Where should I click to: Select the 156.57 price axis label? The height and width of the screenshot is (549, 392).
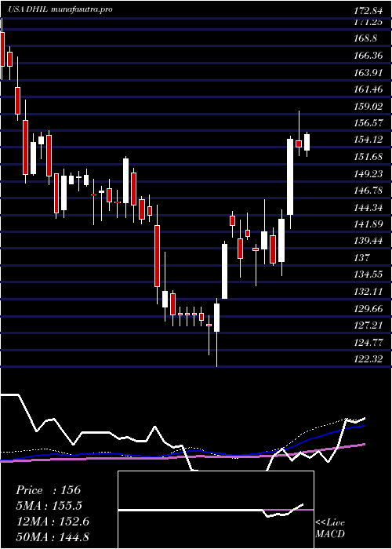click(x=368, y=123)
